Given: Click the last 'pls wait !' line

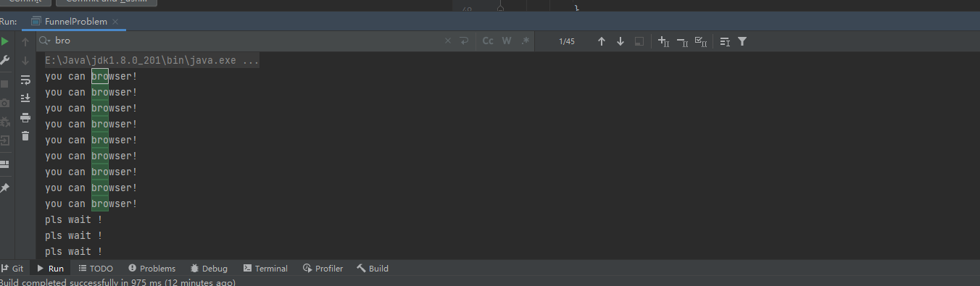Looking at the screenshot, I should click(x=74, y=251).
